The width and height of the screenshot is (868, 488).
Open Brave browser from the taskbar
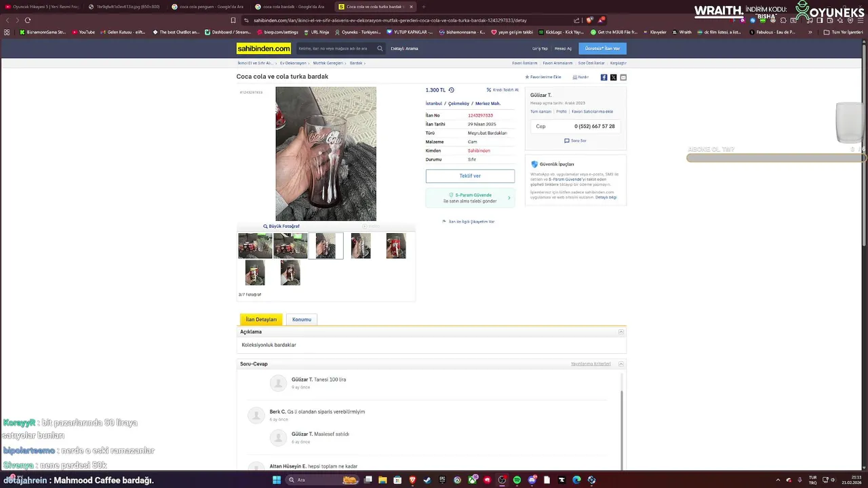(412, 480)
